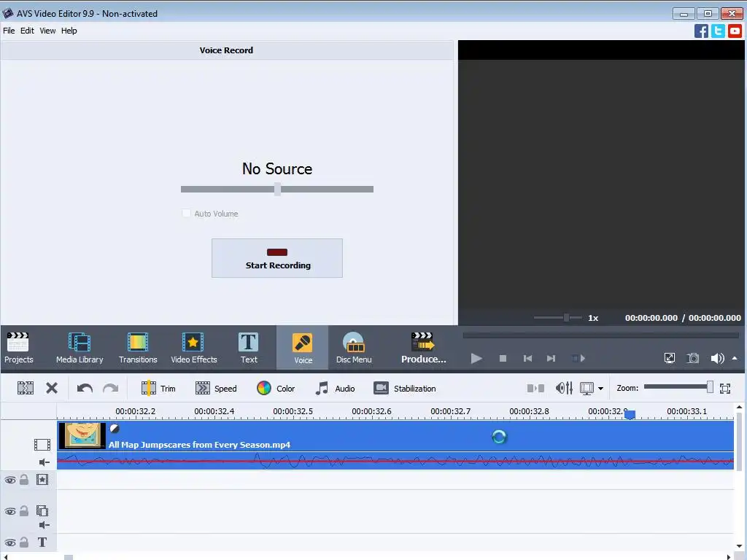Image resolution: width=747 pixels, height=560 pixels.
Task: Expand the volume control arrow
Action: (x=735, y=358)
